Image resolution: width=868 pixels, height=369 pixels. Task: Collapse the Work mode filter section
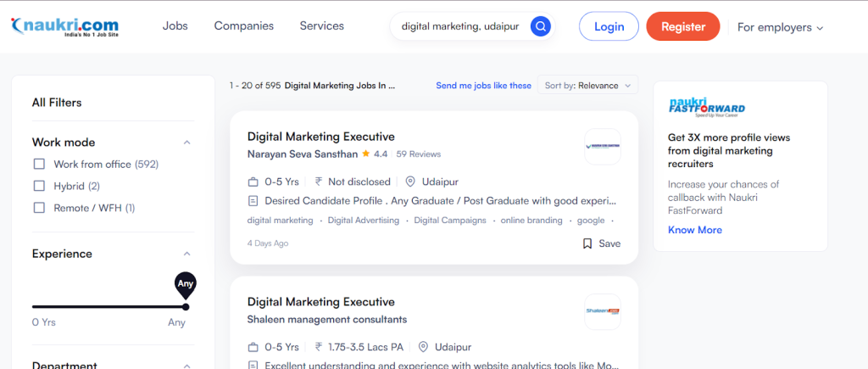pos(187,143)
